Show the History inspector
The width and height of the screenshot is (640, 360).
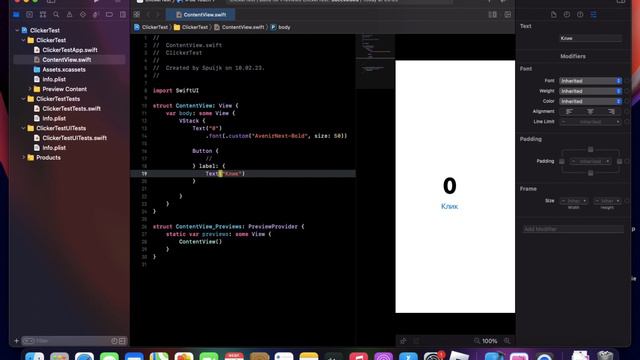567,15
